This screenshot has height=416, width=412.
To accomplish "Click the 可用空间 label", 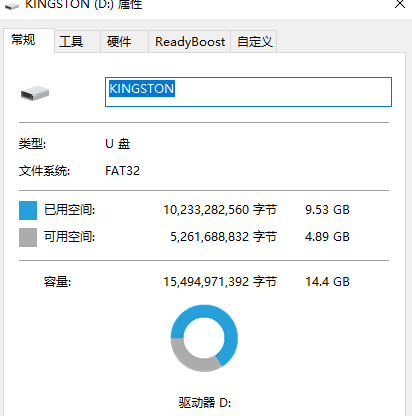I will (x=70, y=237).
